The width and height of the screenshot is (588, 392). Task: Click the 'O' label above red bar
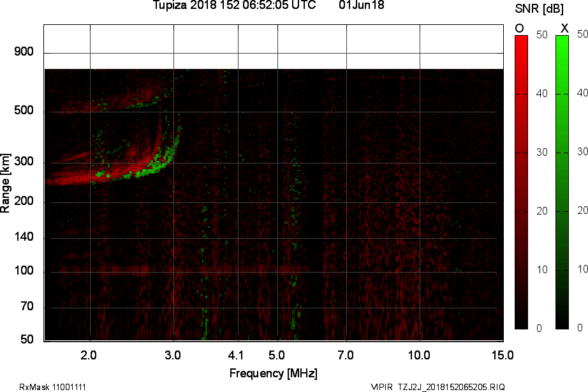click(519, 28)
